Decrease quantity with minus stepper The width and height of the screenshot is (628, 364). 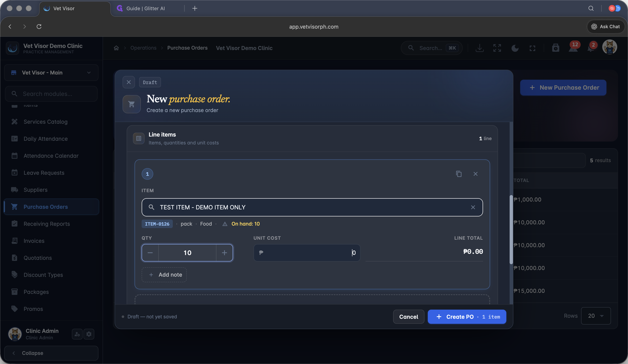click(150, 253)
